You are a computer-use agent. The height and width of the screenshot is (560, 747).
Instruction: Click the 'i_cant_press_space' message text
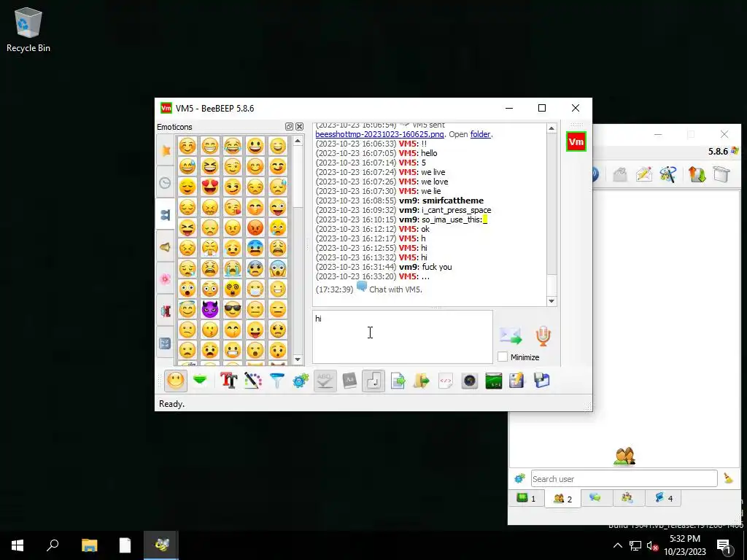(457, 210)
